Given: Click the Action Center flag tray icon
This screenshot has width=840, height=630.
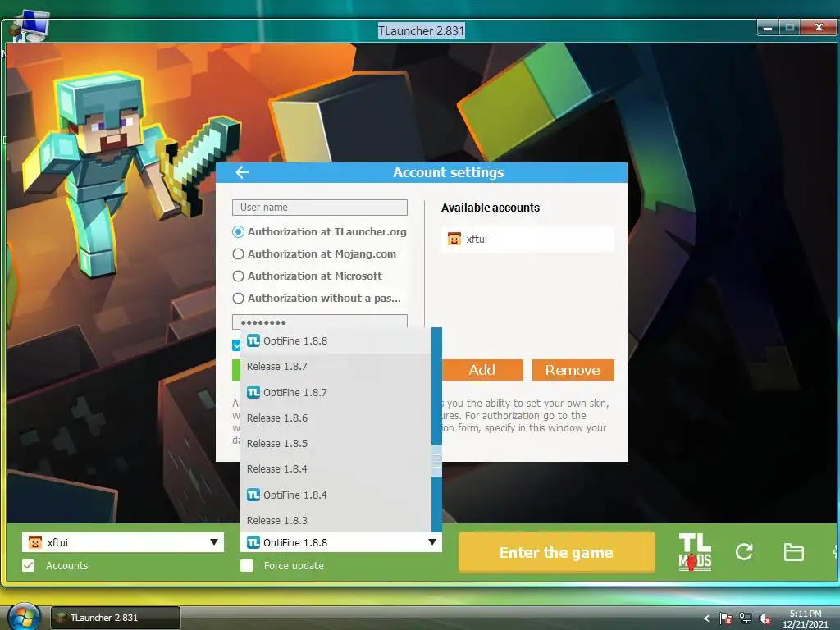Looking at the screenshot, I should pyautogui.click(x=725, y=619).
